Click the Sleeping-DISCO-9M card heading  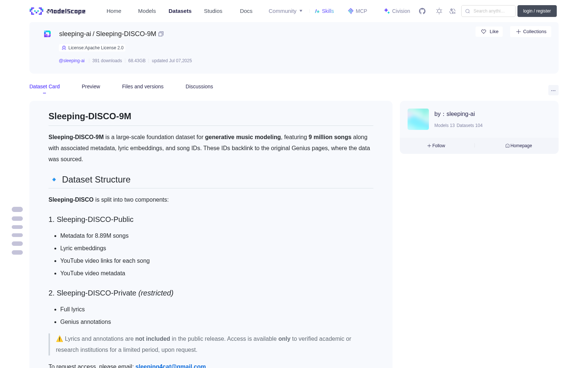[90, 116]
